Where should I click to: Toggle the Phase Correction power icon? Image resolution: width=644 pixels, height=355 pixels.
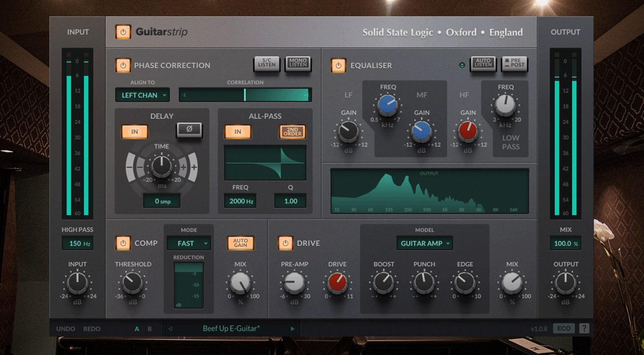coord(123,65)
